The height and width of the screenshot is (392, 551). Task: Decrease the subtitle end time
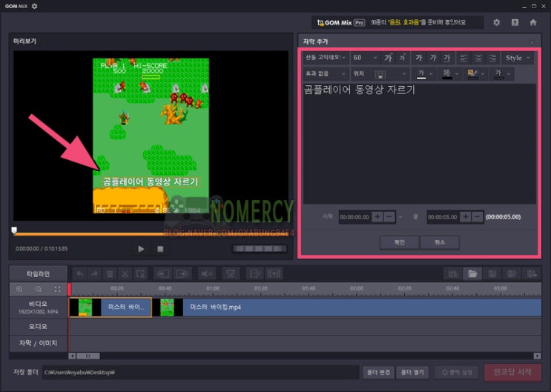pos(477,217)
